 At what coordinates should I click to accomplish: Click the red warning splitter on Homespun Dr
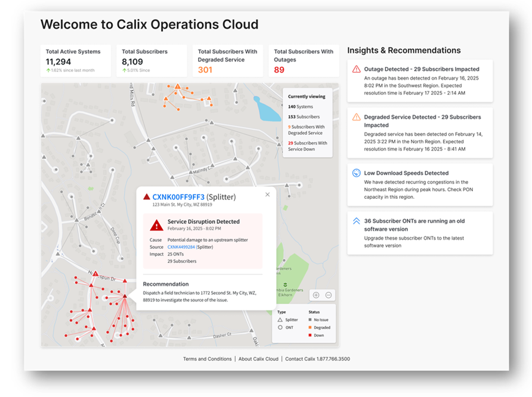pyautogui.click(x=95, y=273)
